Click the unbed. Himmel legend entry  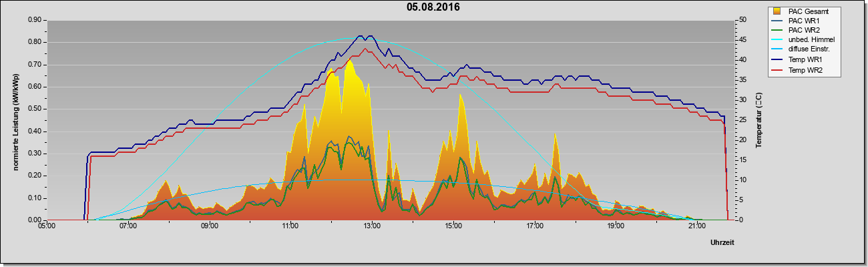click(803, 40)
